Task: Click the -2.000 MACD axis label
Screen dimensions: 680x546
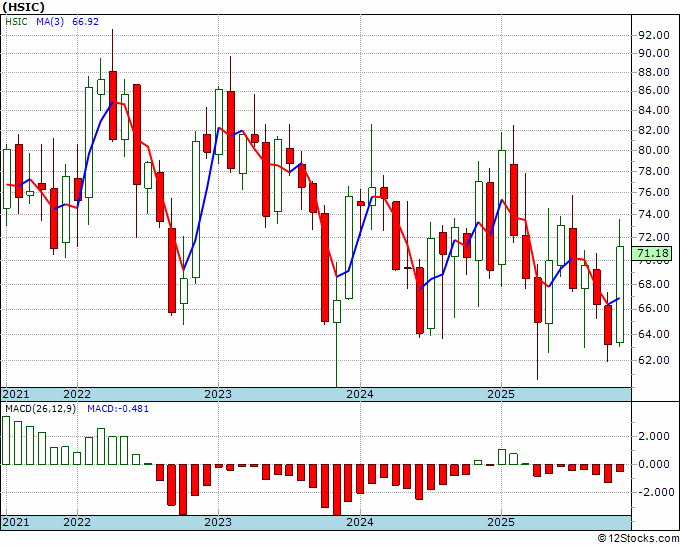Action: [x=654, y=492]
